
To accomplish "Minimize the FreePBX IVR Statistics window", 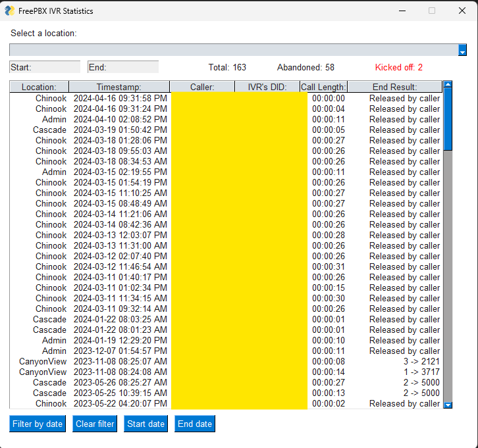I will point(402,11).
